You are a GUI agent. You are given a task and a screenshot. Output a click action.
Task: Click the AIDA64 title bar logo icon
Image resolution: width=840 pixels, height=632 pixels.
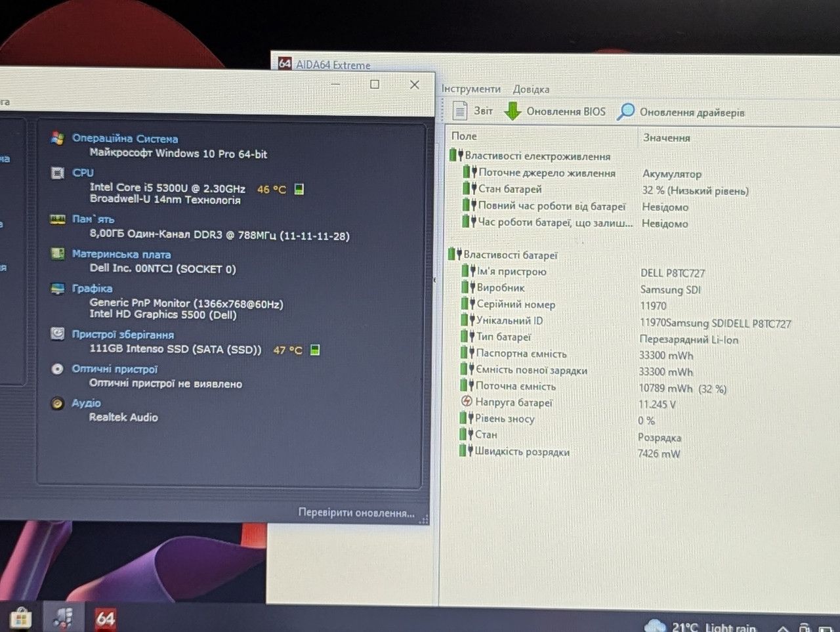(x=284, y=64)
